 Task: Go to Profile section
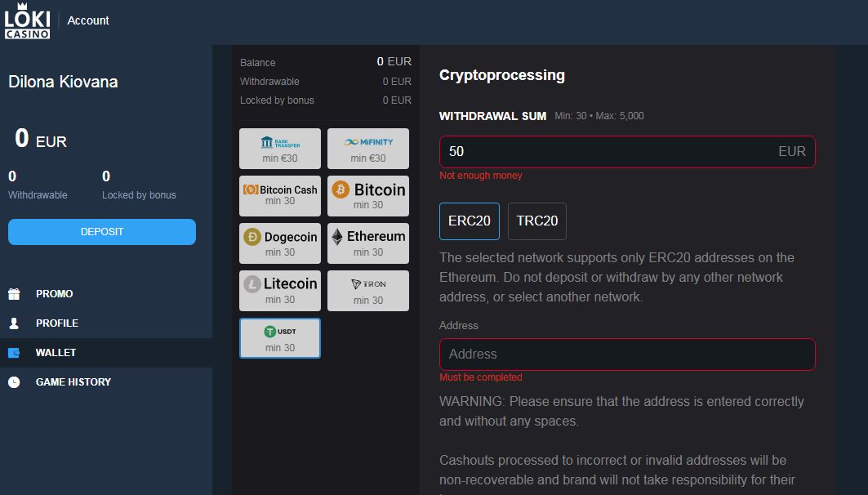coord(56,323)
